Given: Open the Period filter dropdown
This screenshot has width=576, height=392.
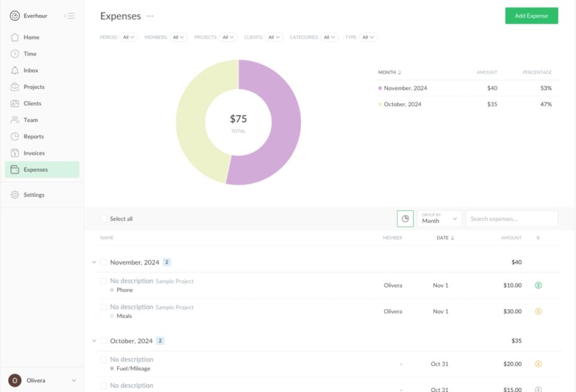Looking at the screenshot, I should pyautogui.click(x=128, y=37).
